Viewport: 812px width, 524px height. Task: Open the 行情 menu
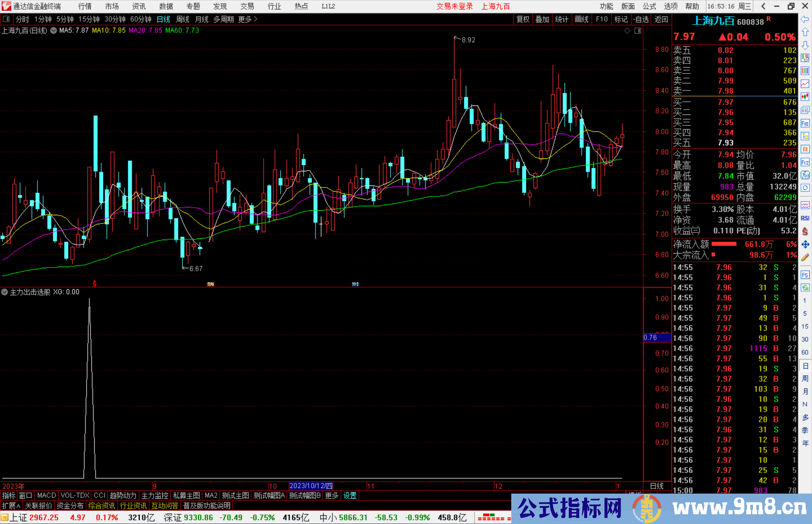click(85, 6)
